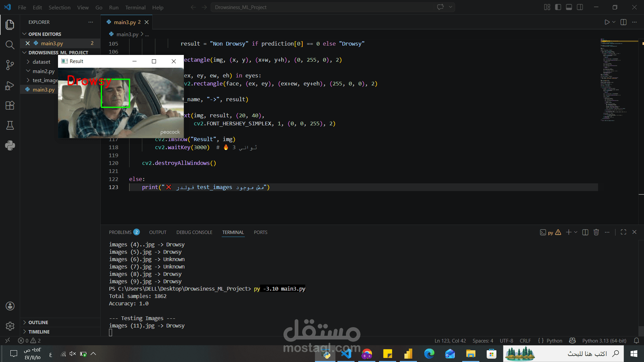644x362 pixels.
Task: Open Run and Debug view
Action: (x=10, y=85)
